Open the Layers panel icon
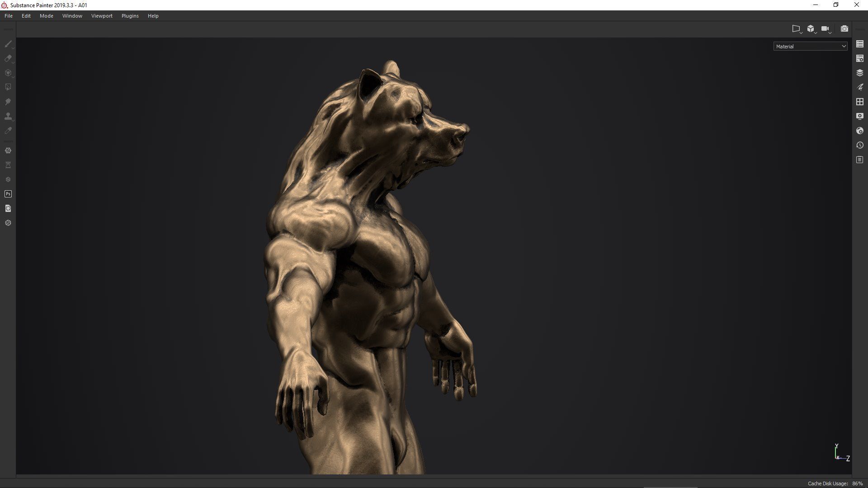868x488 pixels. click(x=860, y=73)
